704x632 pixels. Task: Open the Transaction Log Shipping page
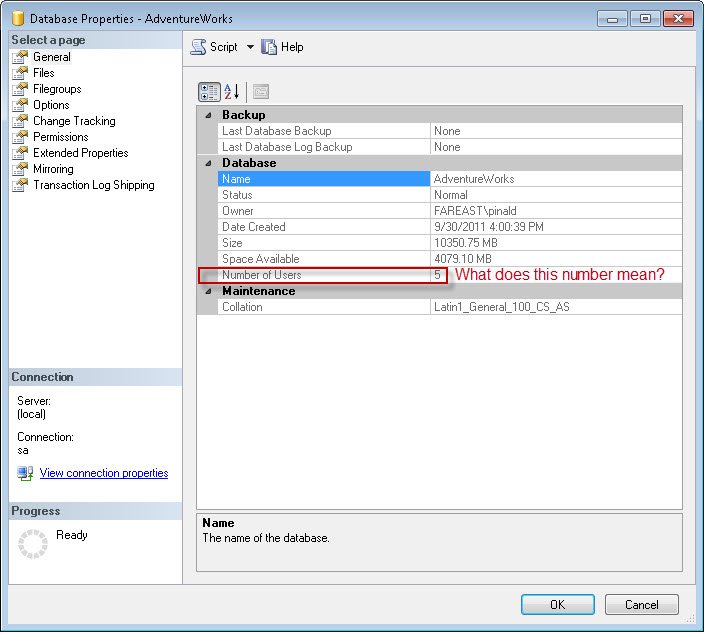[94, 185]
